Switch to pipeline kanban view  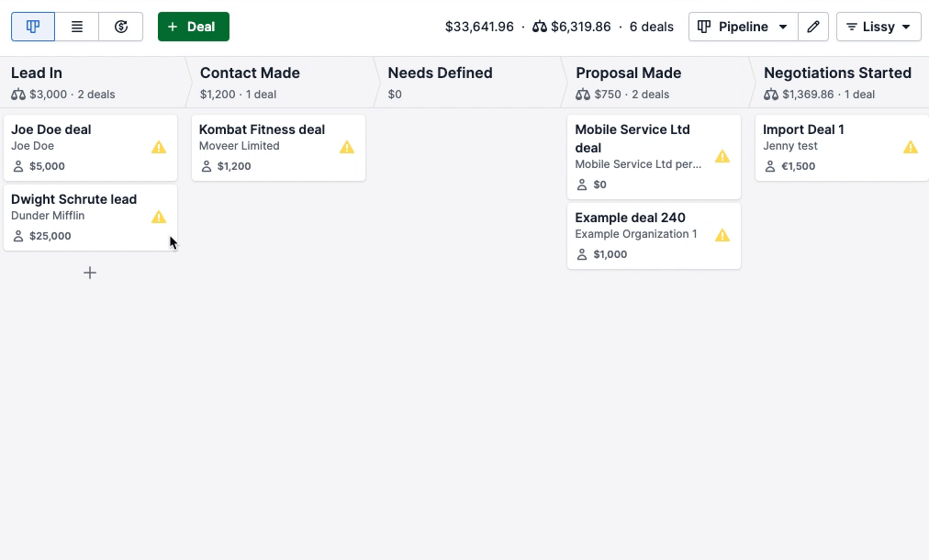tap(33, 27)
